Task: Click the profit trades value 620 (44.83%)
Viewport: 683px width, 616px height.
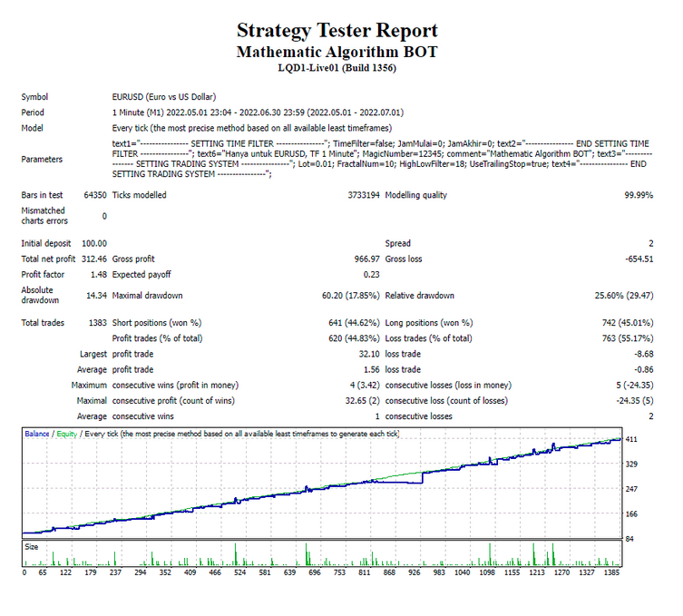Action: pyautogui.click(x=354, y=338)
